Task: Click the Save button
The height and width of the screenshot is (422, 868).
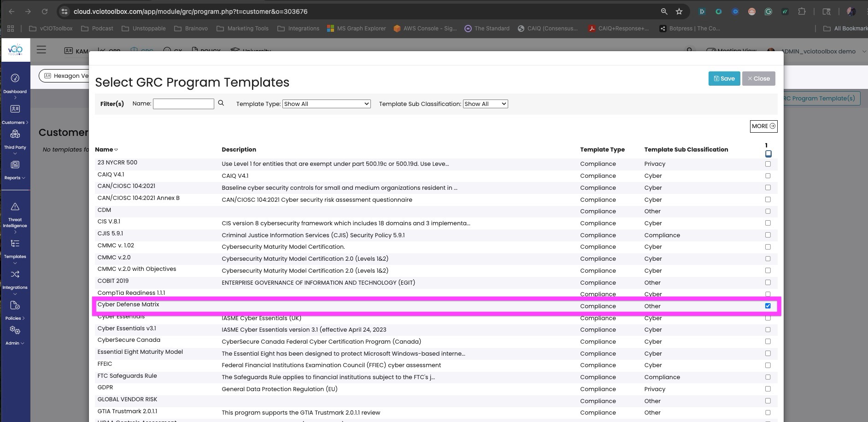Action: tap(724, 78)
